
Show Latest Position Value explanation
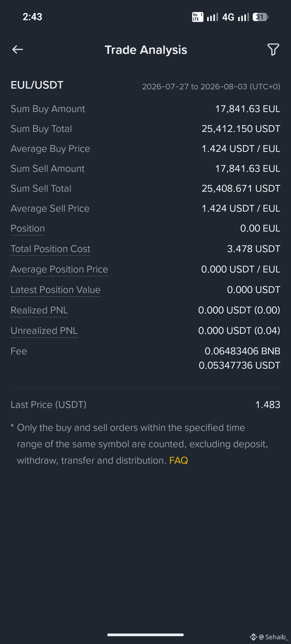(x=56, y=290)
